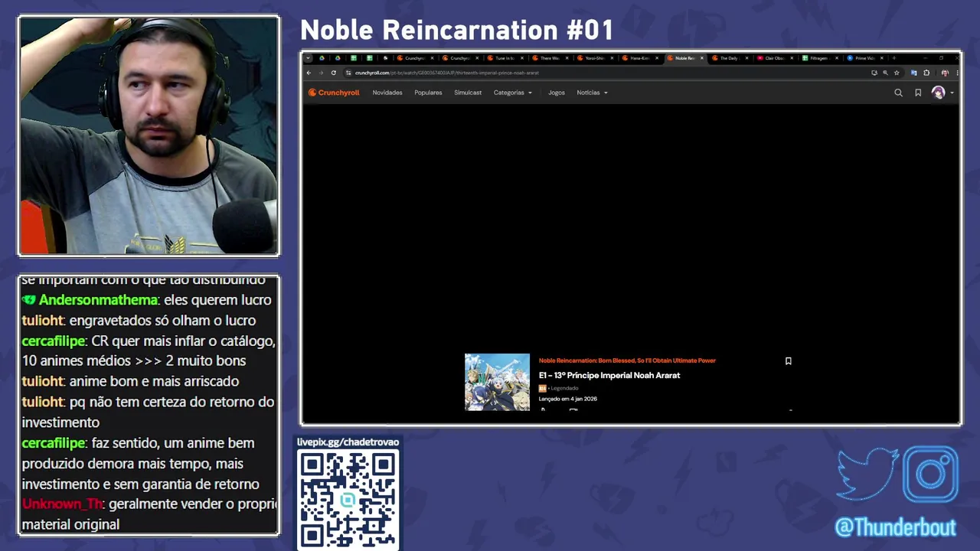Viewport: 980px width, 551px height.
Task: Open the zoom magnifier in the address bar
Action: [885, 73]
